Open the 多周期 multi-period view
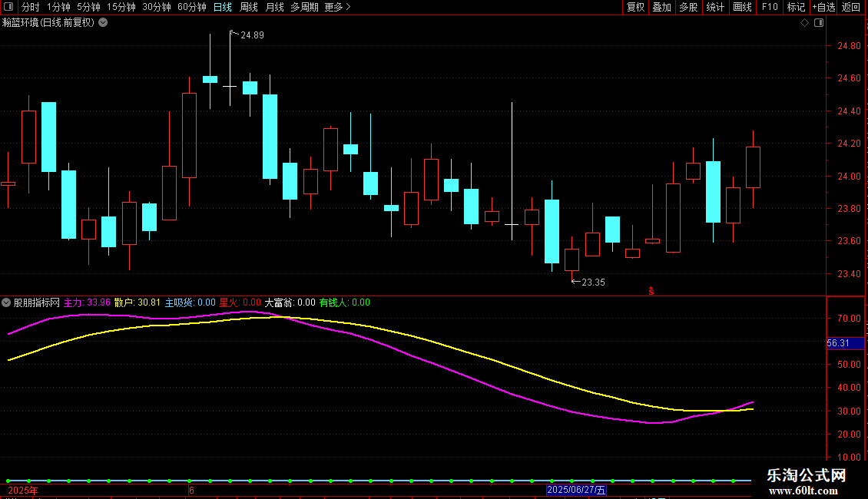The image size is (868, 499). pos(304,7)
